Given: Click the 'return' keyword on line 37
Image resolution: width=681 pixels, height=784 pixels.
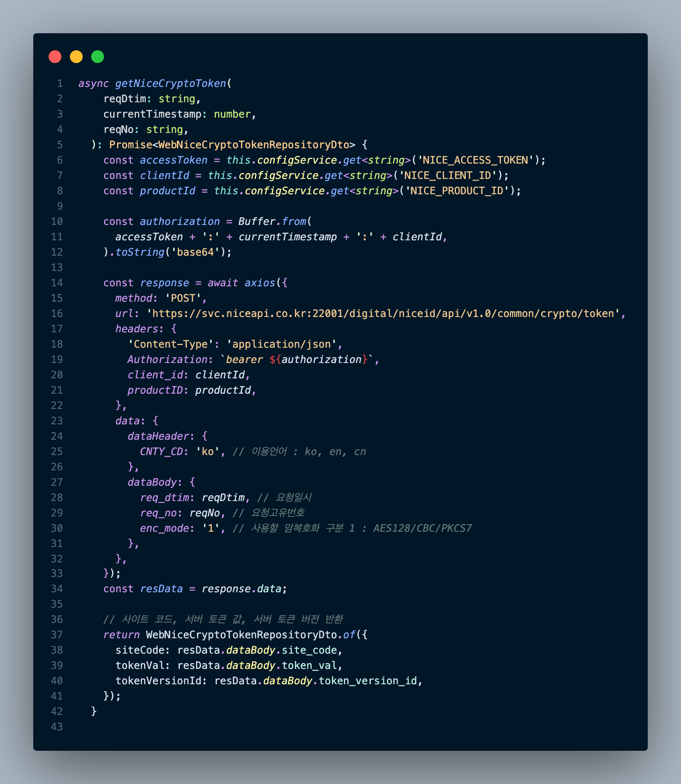Looking at the screenshot, I should click(x=121, y=635).
